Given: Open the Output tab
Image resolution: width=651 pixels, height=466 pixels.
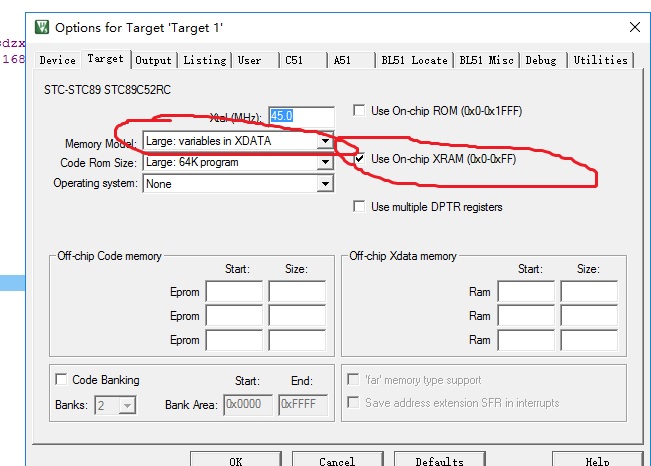Looking at the screenshot, I should point(154,60).
